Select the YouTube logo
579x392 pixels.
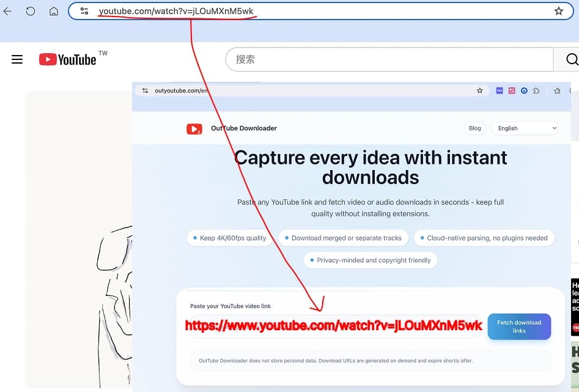click(x=67, y=59)
